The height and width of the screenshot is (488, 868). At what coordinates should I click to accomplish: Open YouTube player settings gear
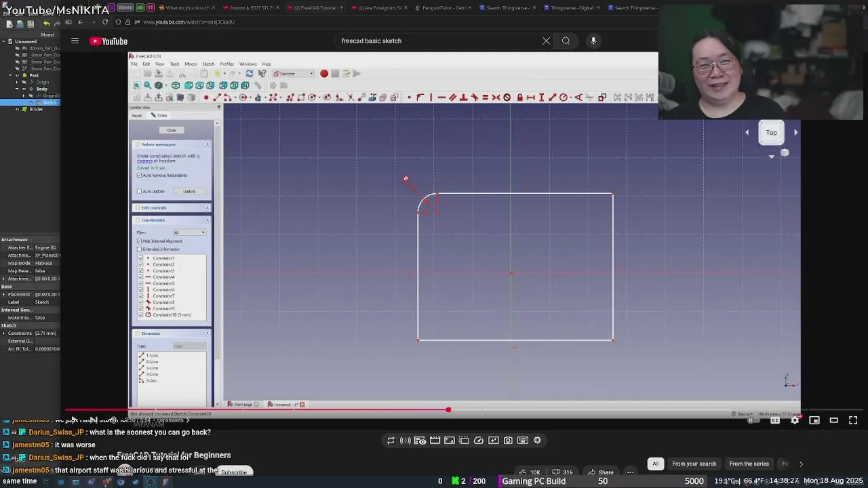pyautogui.click(x=795, y=420)
